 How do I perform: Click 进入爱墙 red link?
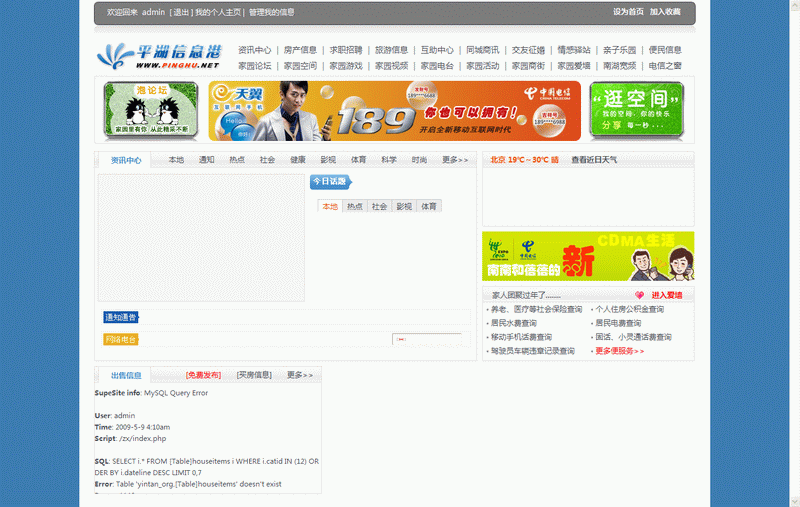667,295
